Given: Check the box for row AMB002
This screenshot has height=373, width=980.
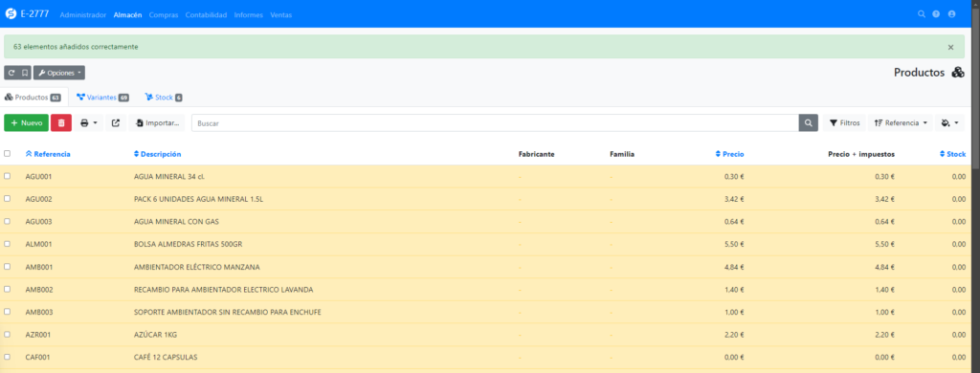Looking at the screenshot, I should pos(7,289).
